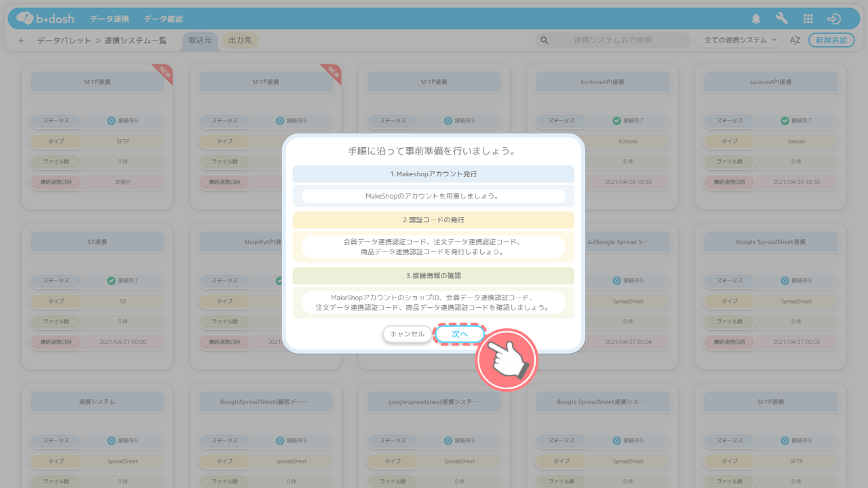Viewport: 868px width, 488px height.
Task: Click the Sansan type value
Action: pos(796,142)
